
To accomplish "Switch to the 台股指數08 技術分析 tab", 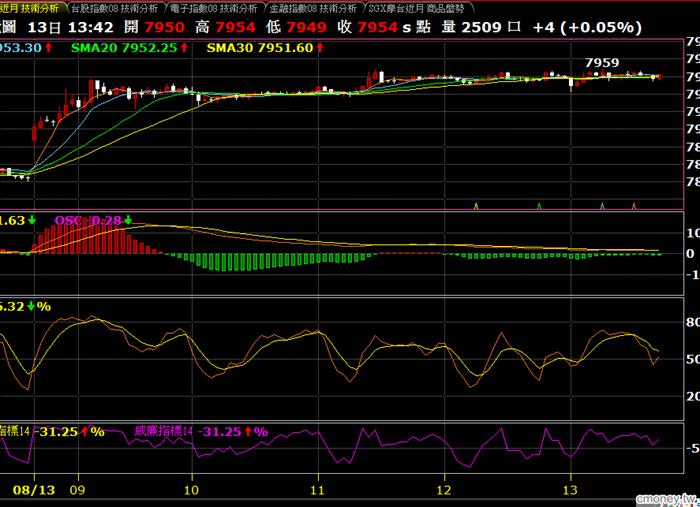I will coord(115,8).
